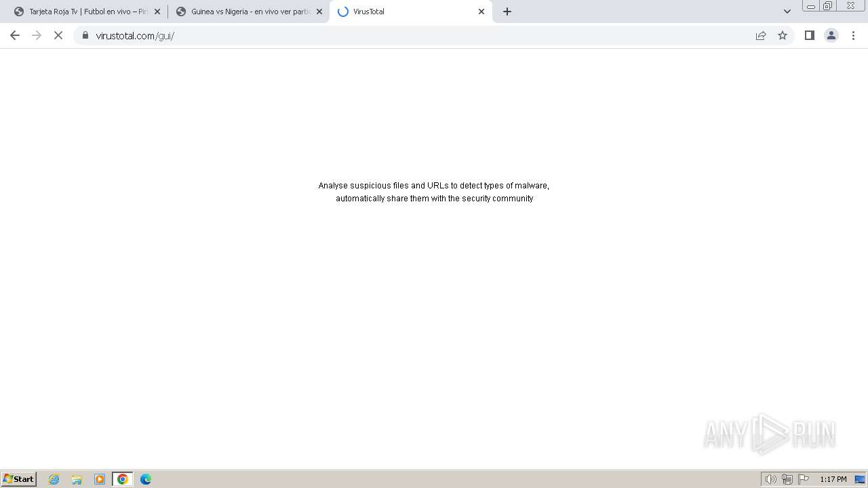Screen dimensions: 868x488
Task: Close the VirusTotal tab
Action: pyautogui.click(x=481, y=12)
